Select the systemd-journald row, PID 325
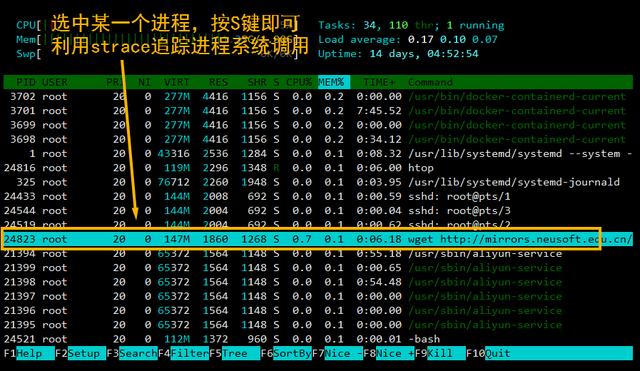Screen dimensions: 640x371 pyautogui.click(x=318, y=182)
